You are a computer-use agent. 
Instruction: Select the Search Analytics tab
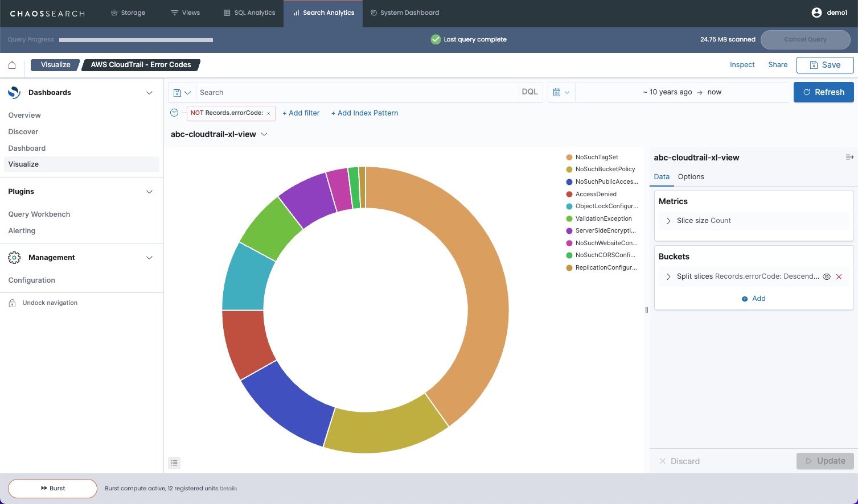pyautogui.click(x=323, y=13)
